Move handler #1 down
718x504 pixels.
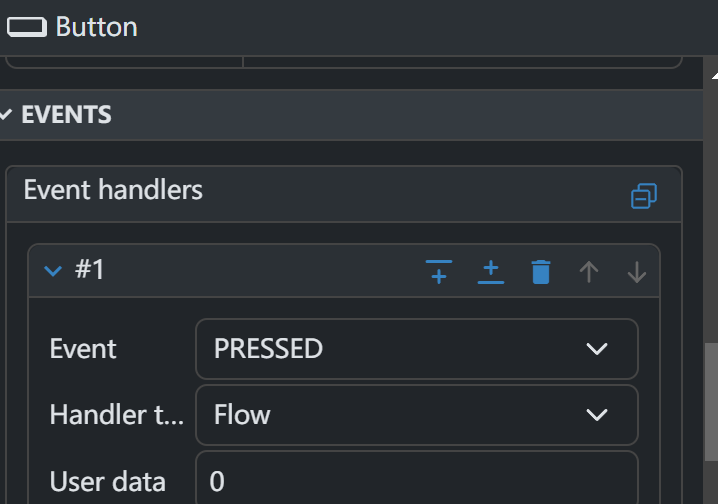click(x=637, y=271)
